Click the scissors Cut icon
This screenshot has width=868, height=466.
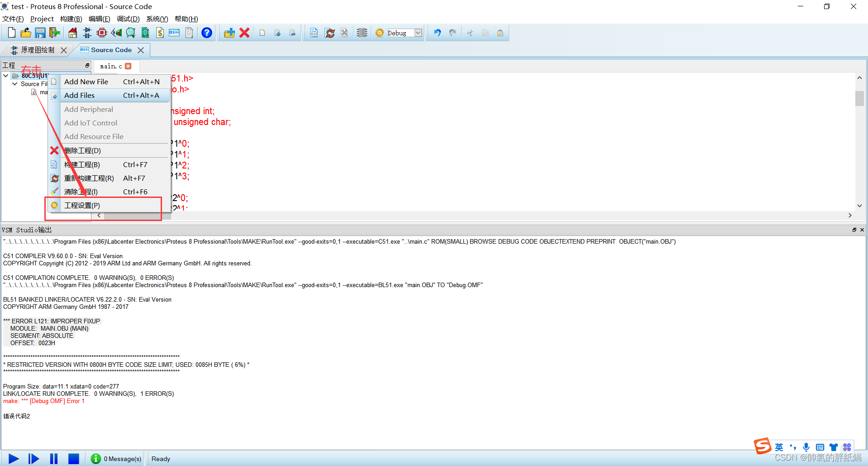tap(470, 33)
